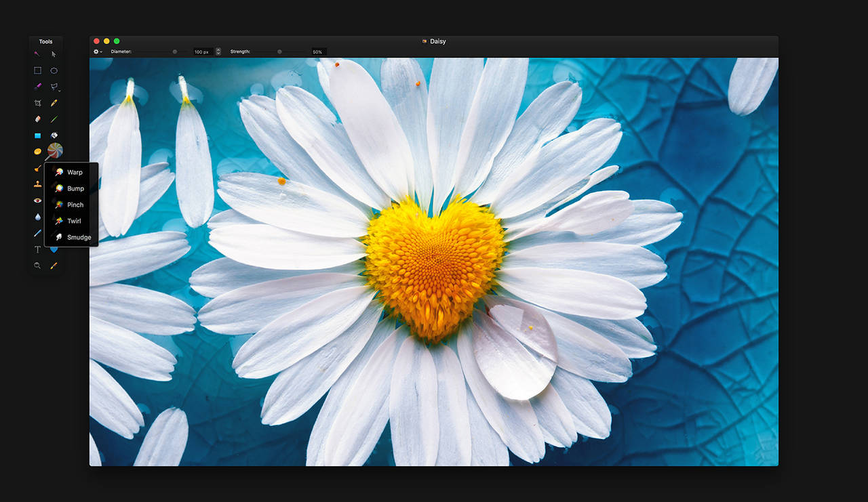The width and height of the screenshot is (868, 502).
Task: Click the Strength 50% value field
Action: click(x=318, y=52)
